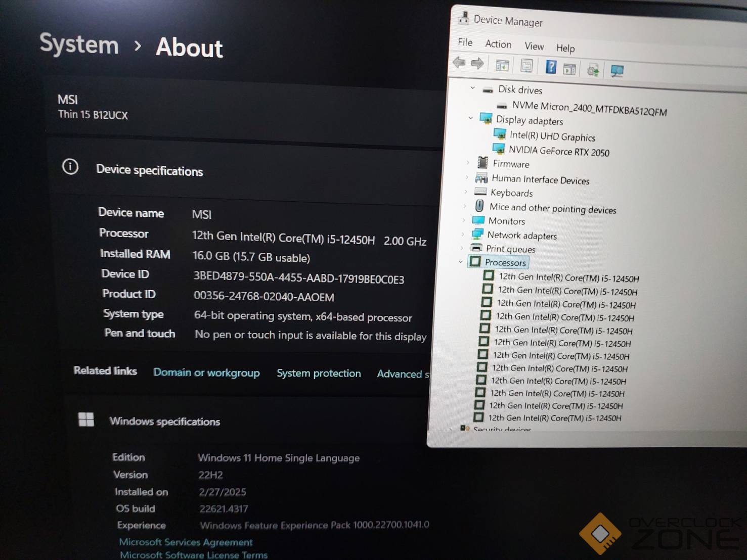The width and height of the screenshot is (747, 560).
Task: Click the Thin 15 B12UCX model name
Action: pyautogui.click(x=93, y=115)
